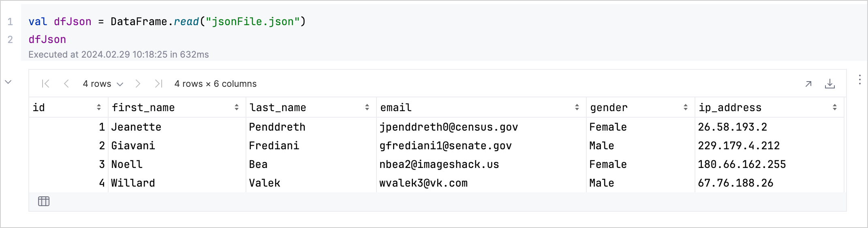The width and height of the screenshot is (868, 228).
Task: Sort the table by first_name column
Action: 237,108
